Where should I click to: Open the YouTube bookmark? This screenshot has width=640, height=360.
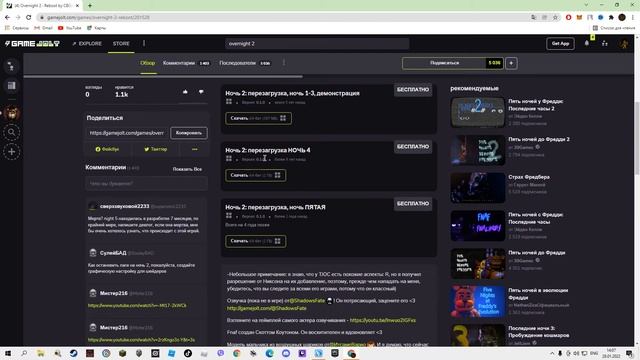tap(69, 28)
